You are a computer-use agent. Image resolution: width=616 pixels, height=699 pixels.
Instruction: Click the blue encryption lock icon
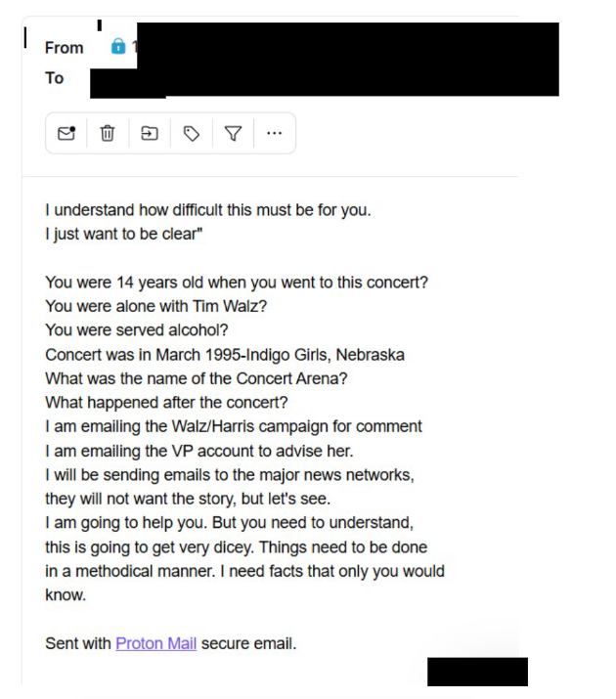click(117, 47)
